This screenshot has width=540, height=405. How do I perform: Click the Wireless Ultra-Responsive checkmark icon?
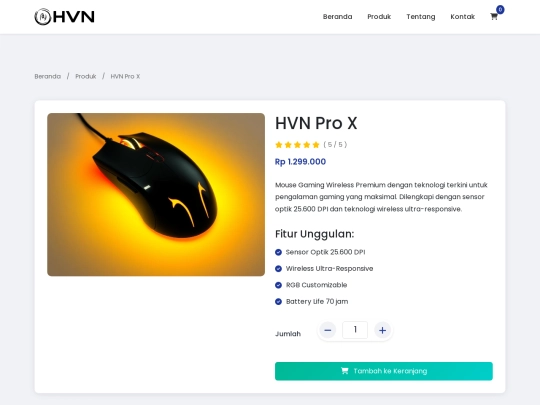pos(278,269)
